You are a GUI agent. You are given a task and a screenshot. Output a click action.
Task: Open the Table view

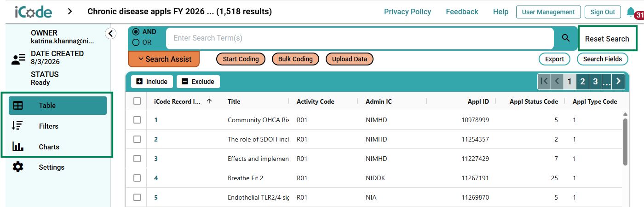57,106
